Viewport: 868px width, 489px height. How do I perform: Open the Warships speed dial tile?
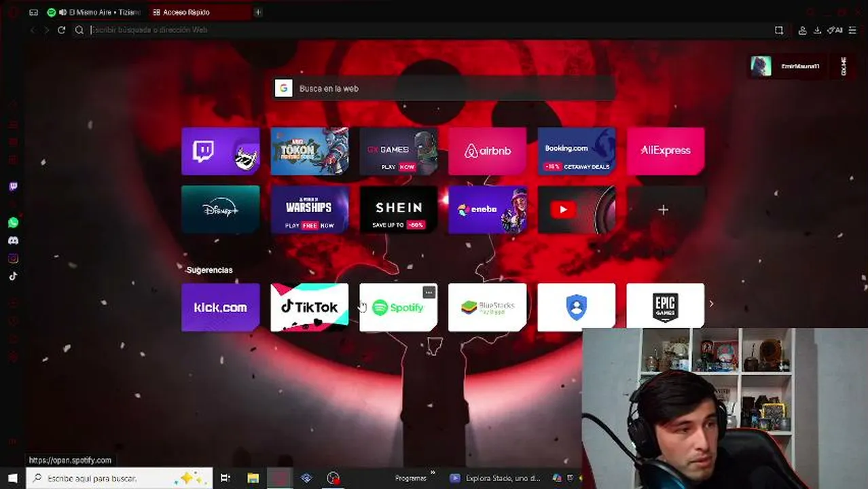coord(310,210)
